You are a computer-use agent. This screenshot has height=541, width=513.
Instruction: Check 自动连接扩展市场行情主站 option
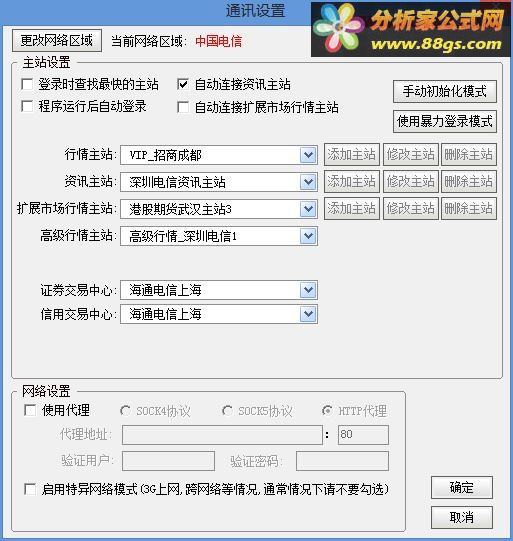click(x=183, y=107)
